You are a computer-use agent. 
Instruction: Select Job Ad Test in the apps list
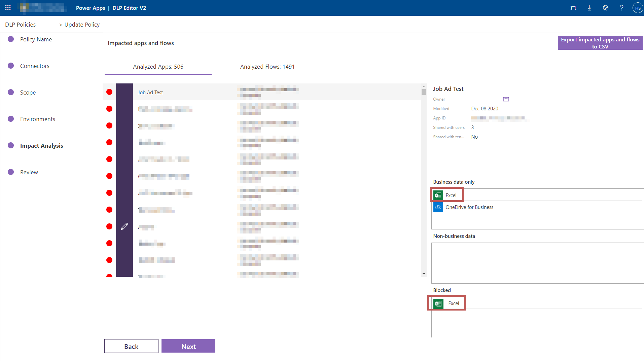tap(150, 92)
